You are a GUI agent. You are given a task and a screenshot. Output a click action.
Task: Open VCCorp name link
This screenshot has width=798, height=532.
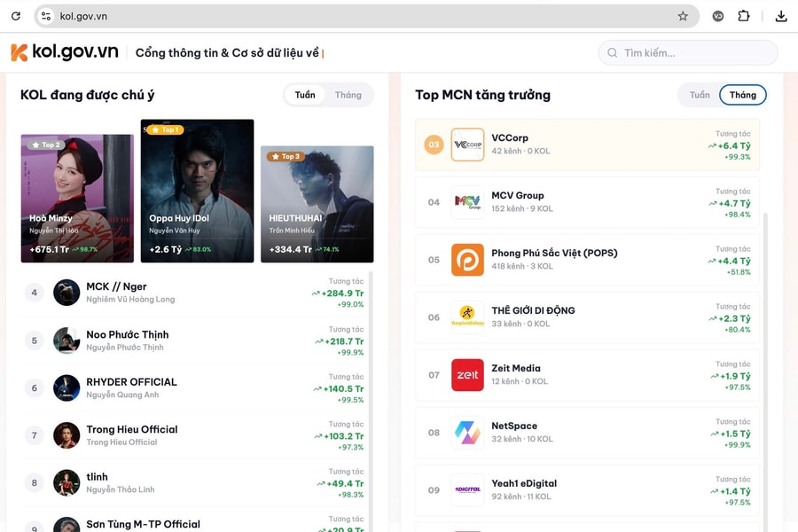(x=510, y=138)
